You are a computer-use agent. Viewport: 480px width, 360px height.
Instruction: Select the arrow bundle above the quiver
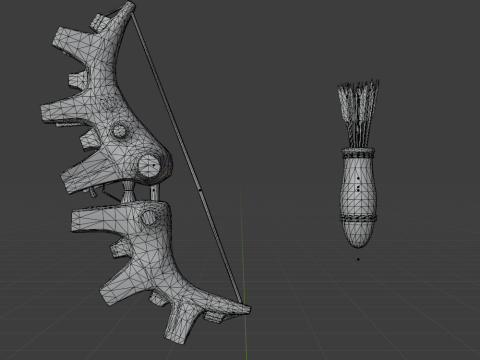pyautogui.click(x=359, y=113)
